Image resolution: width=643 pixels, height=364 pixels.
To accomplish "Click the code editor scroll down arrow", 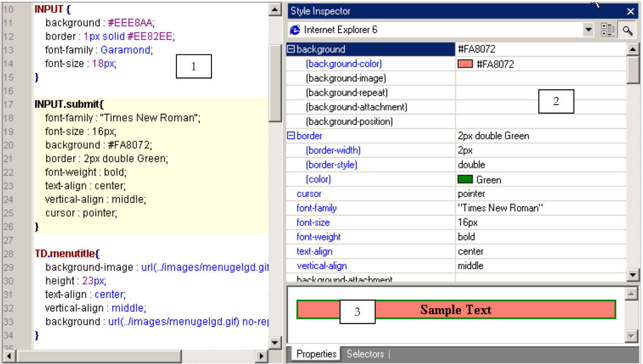I will pyautogui.click(x=275, y=342).
